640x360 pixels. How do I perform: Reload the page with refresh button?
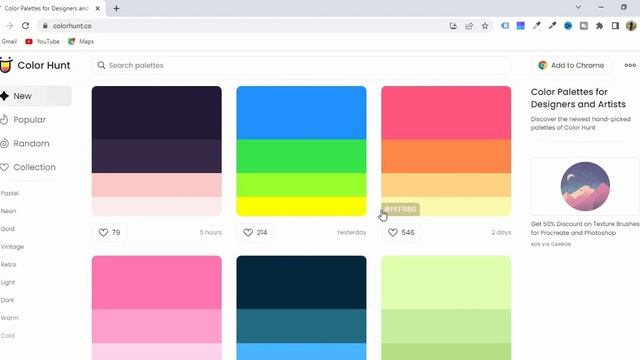click(25, 26)
